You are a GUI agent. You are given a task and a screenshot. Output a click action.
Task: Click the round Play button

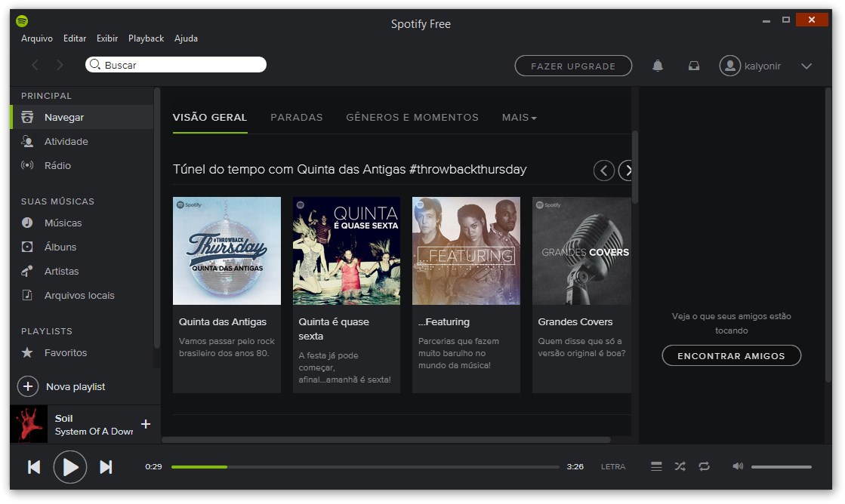pos(70,467)
